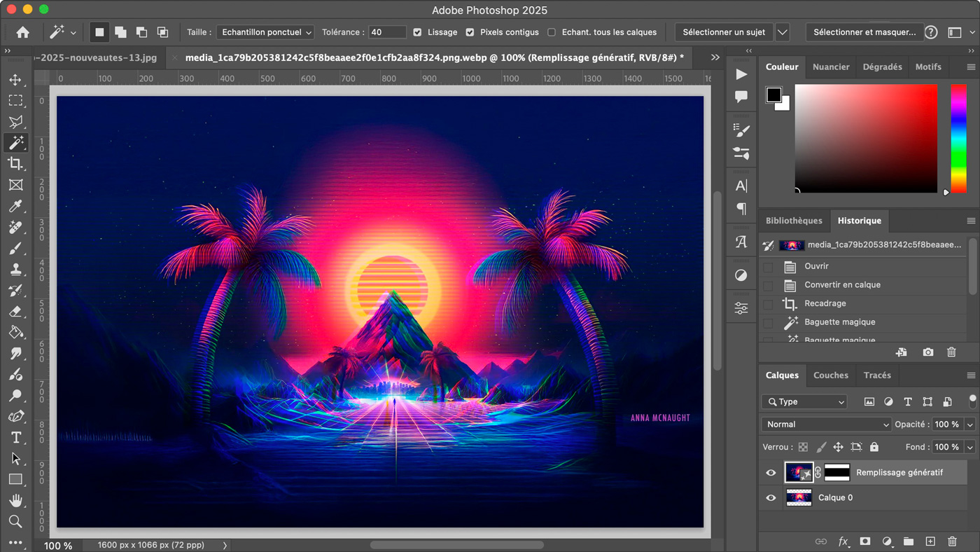Create a new layer
Viewport: 980px width, 552px height.
point(930,541)
